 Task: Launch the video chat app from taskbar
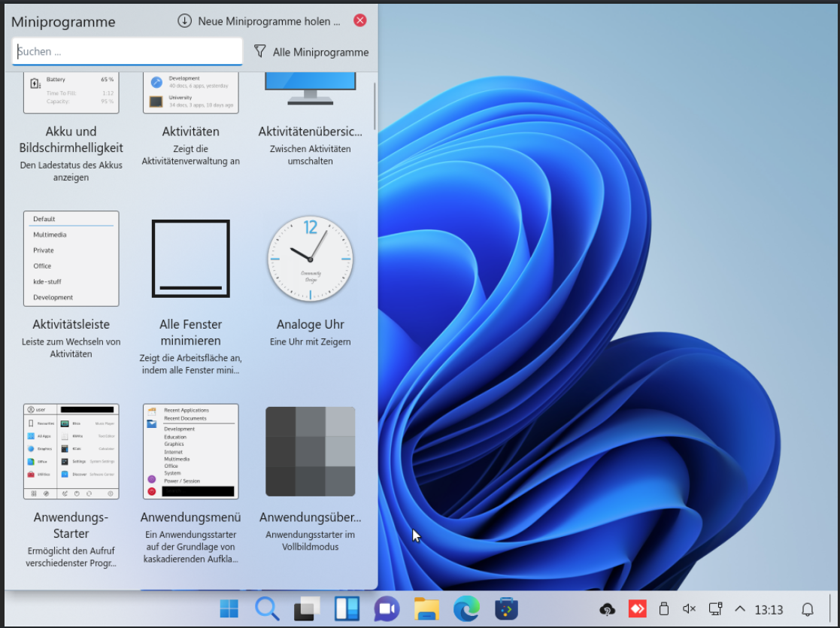click(387, 608)
